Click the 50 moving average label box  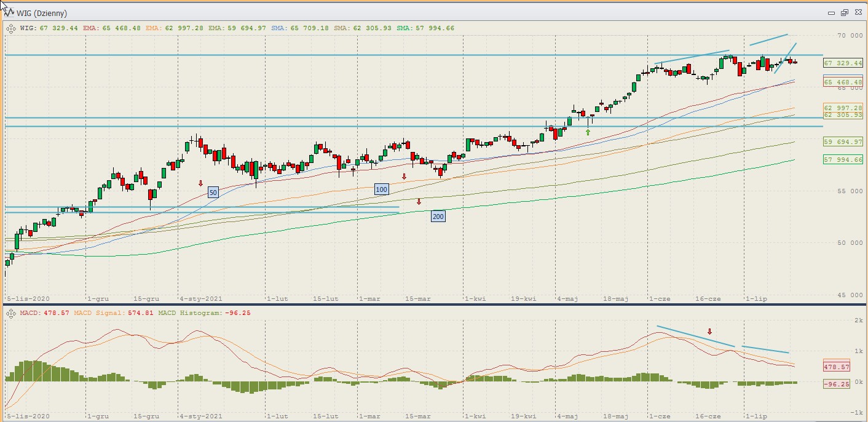213,193
